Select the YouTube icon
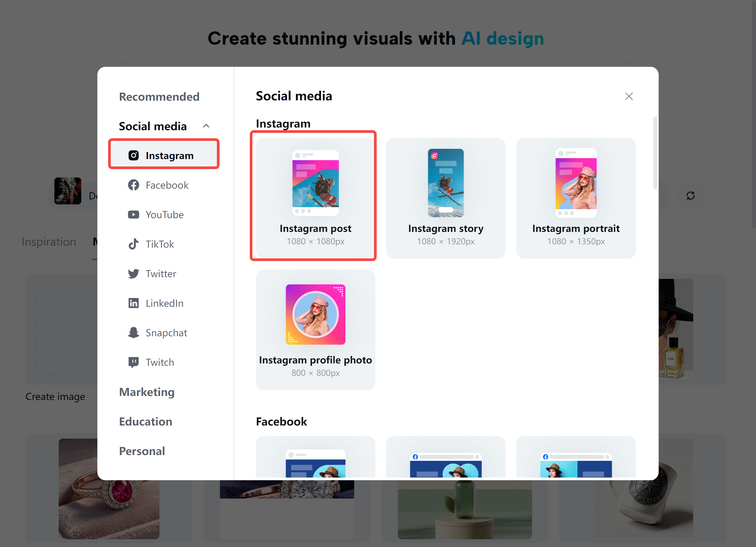Image resolution: width=756 pixels, height=547 pixels. [x=134, y=214]
